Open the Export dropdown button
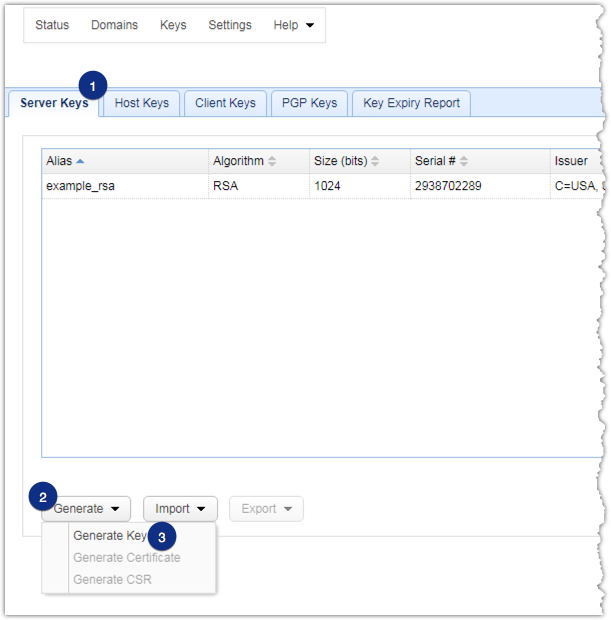Screen dimensions: 611x620 pyautogui.click(x=266, y=508)
